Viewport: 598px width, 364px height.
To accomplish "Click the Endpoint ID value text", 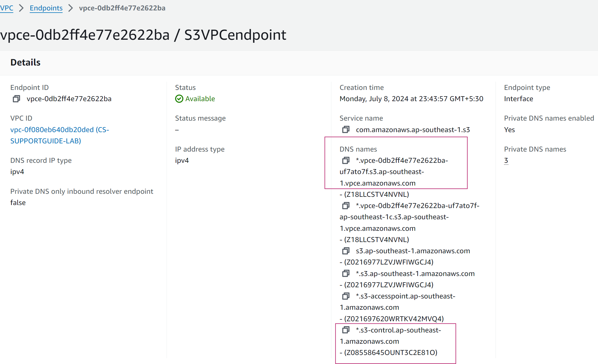I will pyautogui.click(x=69, y=99).
